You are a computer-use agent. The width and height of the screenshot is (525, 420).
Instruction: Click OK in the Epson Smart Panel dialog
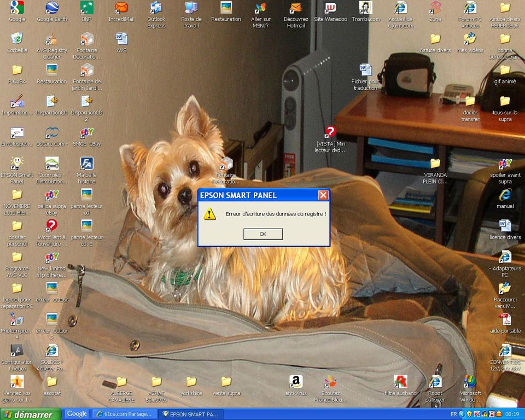pyautogui.click(x=263, y=234)
